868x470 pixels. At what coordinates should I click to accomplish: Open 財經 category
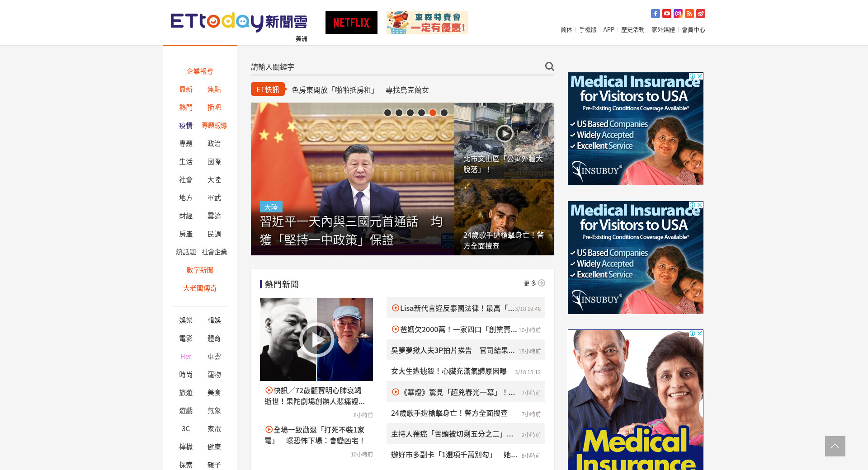186,216
